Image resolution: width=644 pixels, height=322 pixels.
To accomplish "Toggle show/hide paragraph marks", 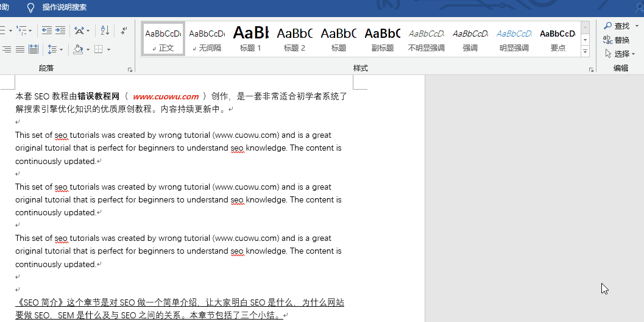I will [123, 30].
